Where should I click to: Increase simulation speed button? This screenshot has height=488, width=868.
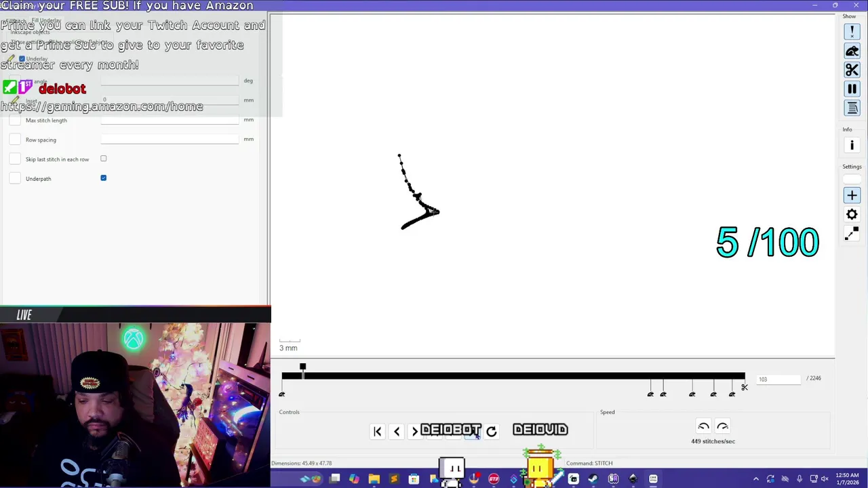(722, 426)
